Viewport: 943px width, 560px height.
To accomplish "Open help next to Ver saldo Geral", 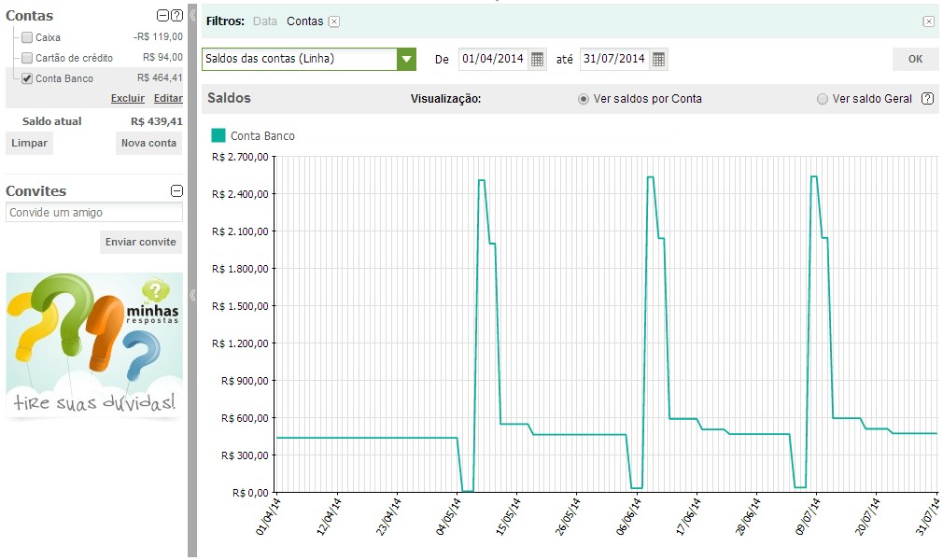I will coord(927,99).
